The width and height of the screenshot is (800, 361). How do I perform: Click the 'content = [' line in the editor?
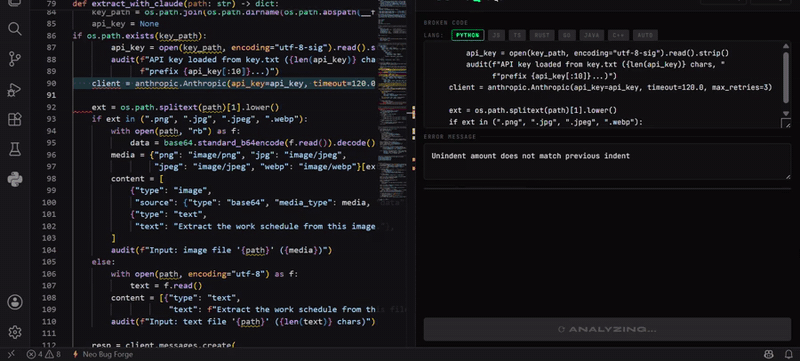point(137,179)
